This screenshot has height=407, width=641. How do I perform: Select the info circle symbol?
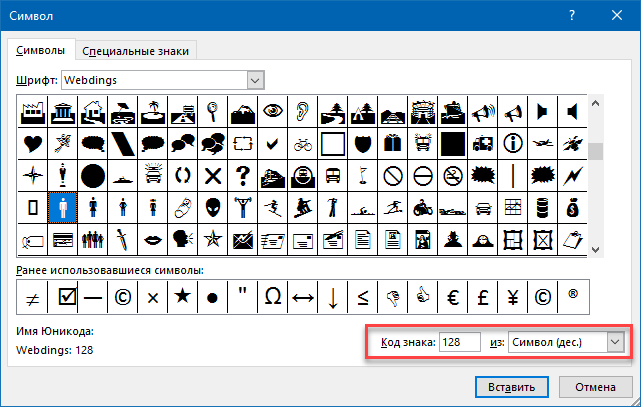pos(513,144)
